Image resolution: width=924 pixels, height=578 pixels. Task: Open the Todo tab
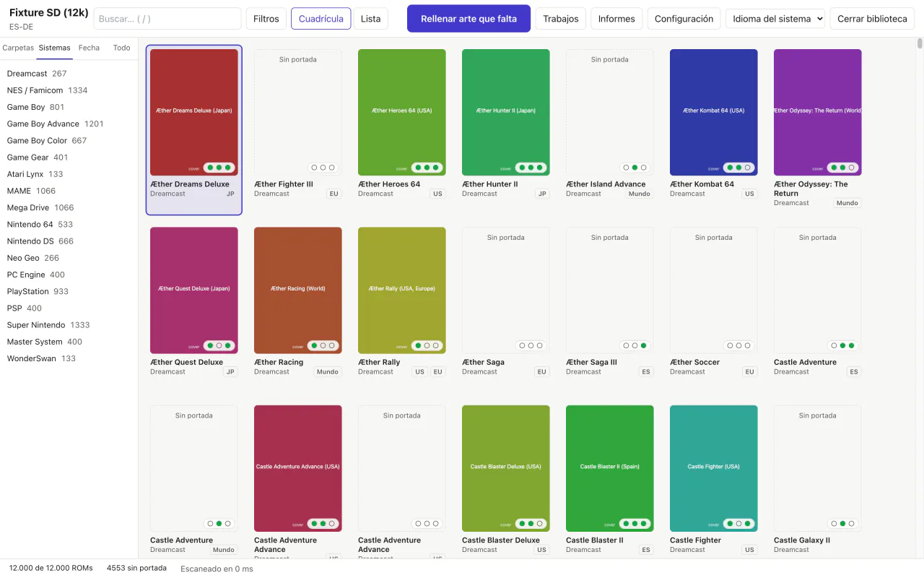[122, 48]
